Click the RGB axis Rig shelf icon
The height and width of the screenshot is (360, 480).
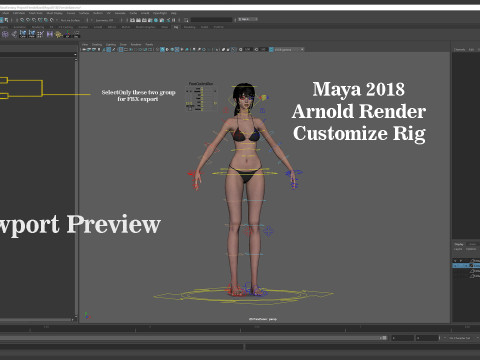(x=68, y=34)
